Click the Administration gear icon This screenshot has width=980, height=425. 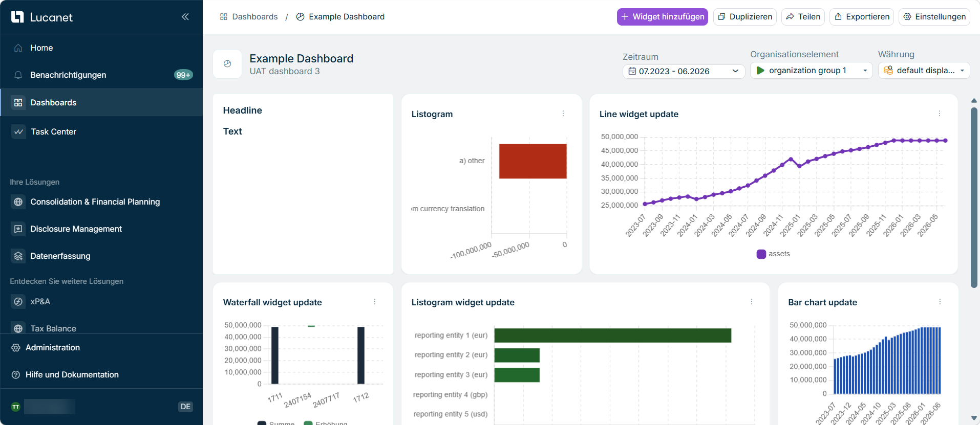tap(16, 347)
